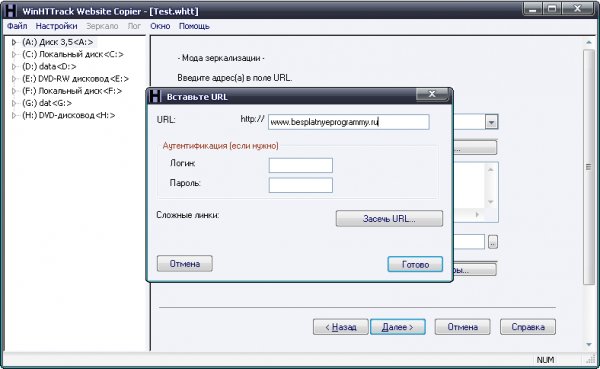Click the Сложные линки: label
This screenshot has width=600, height=369.
click(188, 215)
